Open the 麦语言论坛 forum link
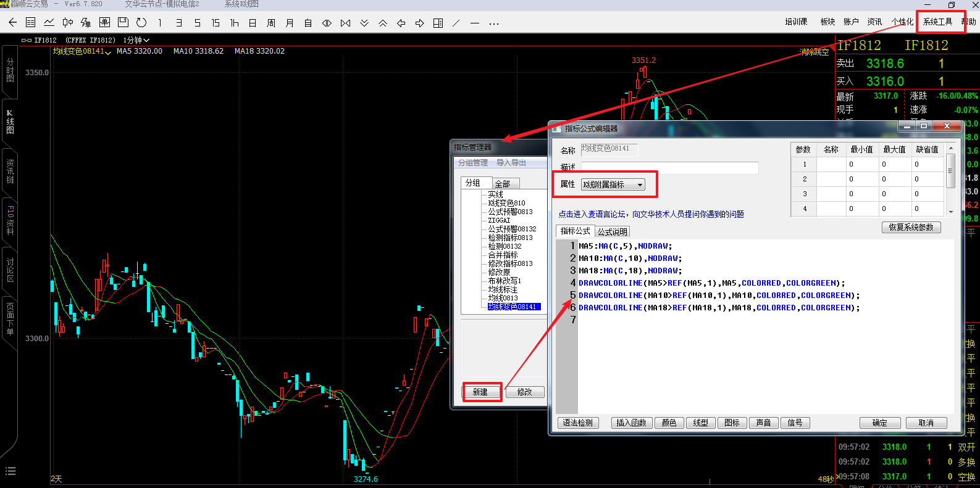This screenshot has width=980, height=488. [x=651, y=214]
